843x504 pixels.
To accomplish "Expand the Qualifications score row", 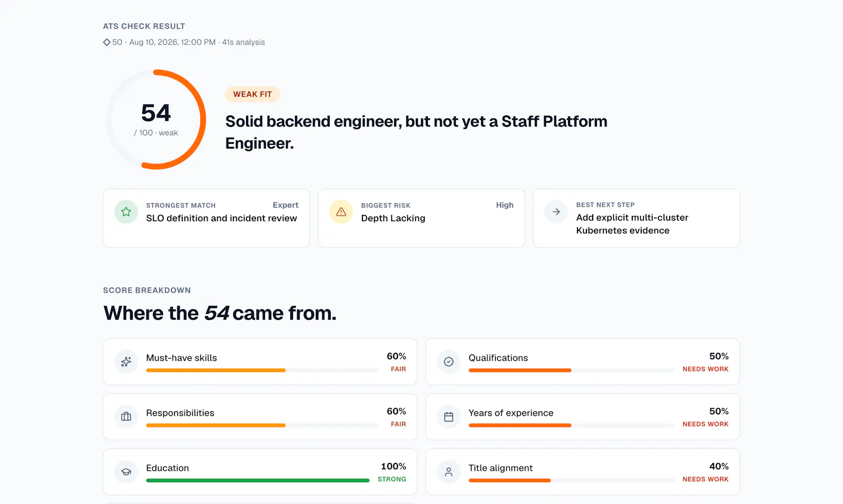I will 583,362.
